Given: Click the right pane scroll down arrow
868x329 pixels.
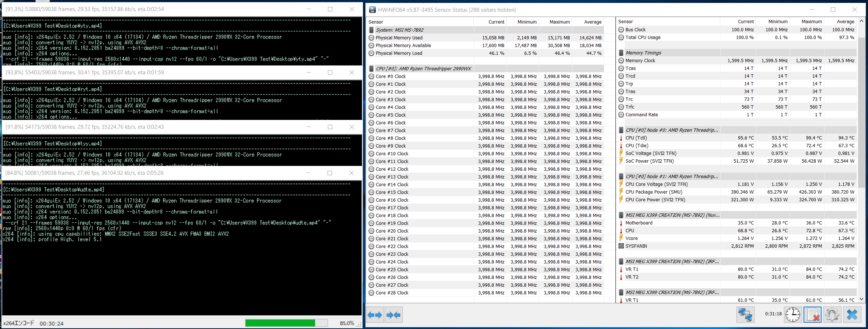Looking at the screenshot, I should [x=861, y=299].
